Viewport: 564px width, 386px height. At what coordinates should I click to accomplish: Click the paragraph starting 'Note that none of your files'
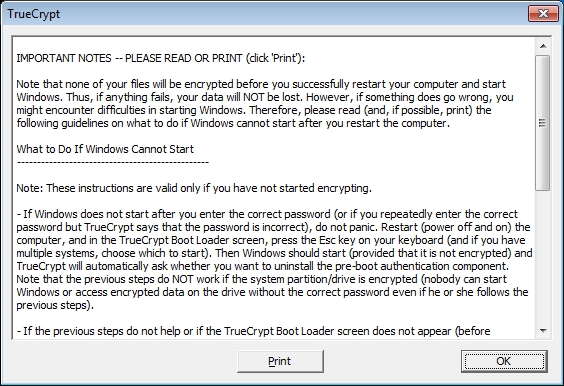265,104
